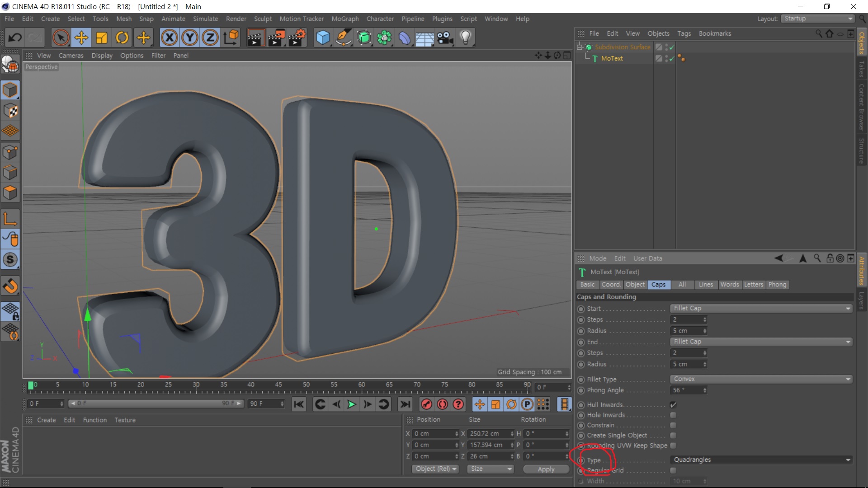Toggle Hull Inwards checkbox

coord(673,404)
